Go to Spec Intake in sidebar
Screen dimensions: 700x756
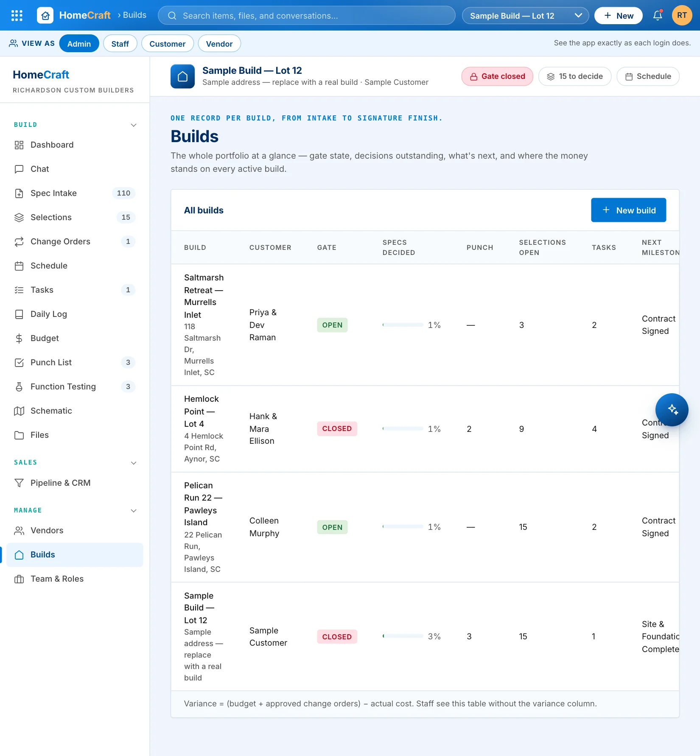pyautogui.click(x=75, y=193)
